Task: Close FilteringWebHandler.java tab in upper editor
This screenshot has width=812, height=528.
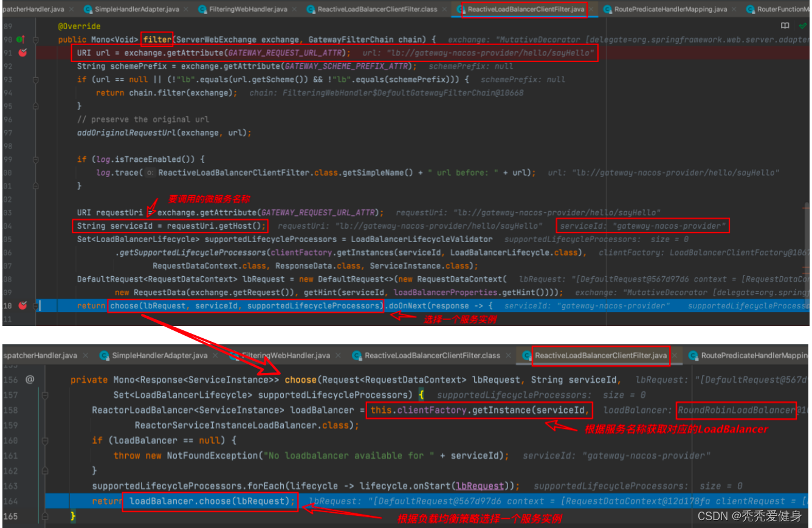Action: point(295,10)
